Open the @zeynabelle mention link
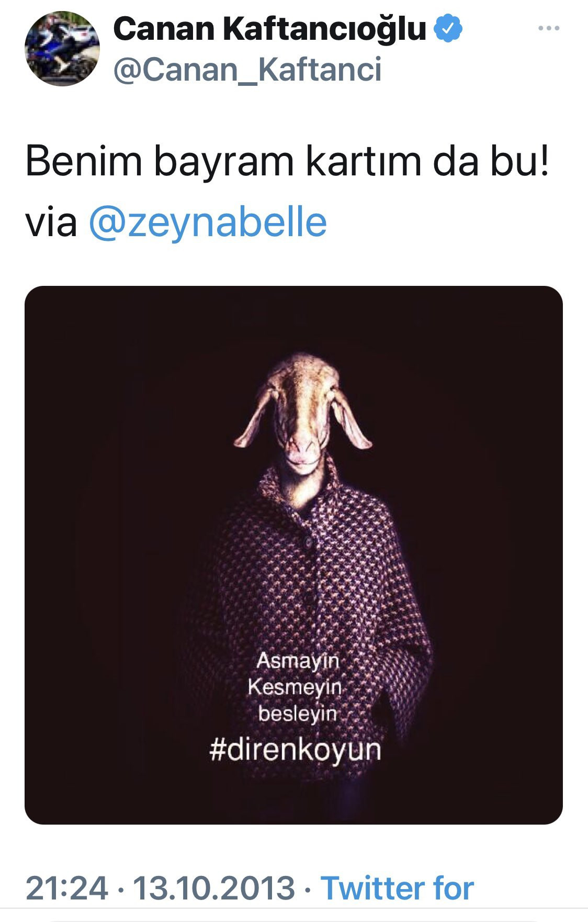588x922 pixels. pyautogui.click(x=208, y=222)
